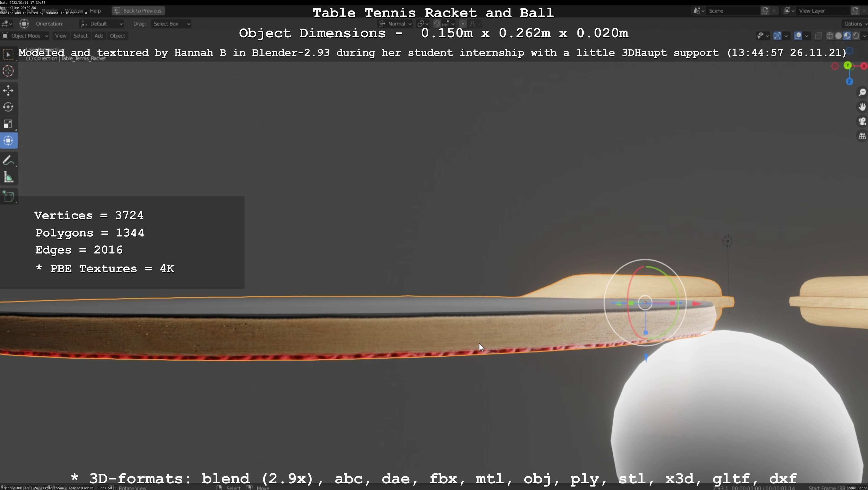Open the Object Mode dropdown
Screen dimensions: 868x490
25,36
